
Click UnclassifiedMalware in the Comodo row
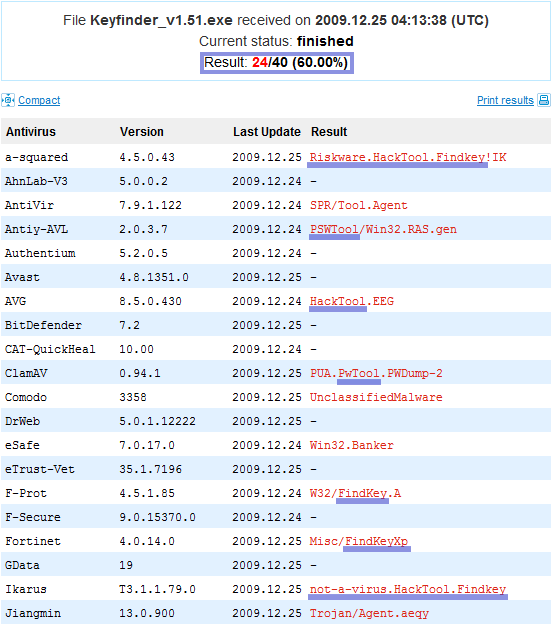pos(376,397)
